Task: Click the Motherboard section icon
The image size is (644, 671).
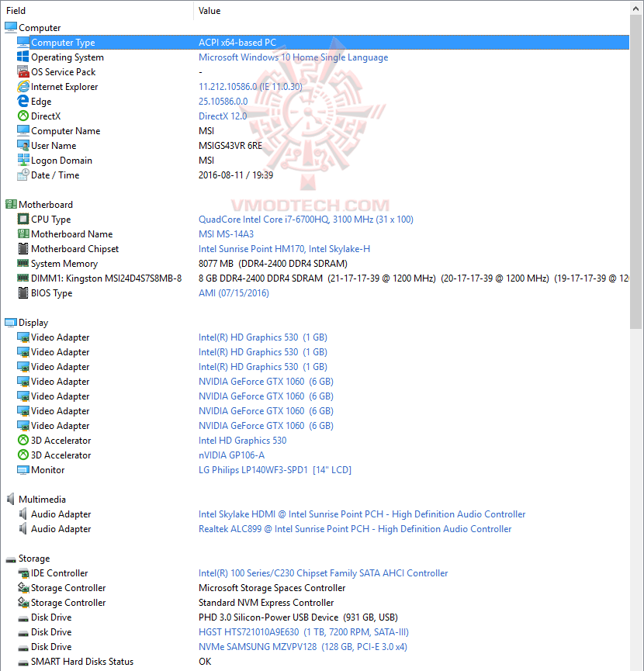Action: [x=11, y=205]
